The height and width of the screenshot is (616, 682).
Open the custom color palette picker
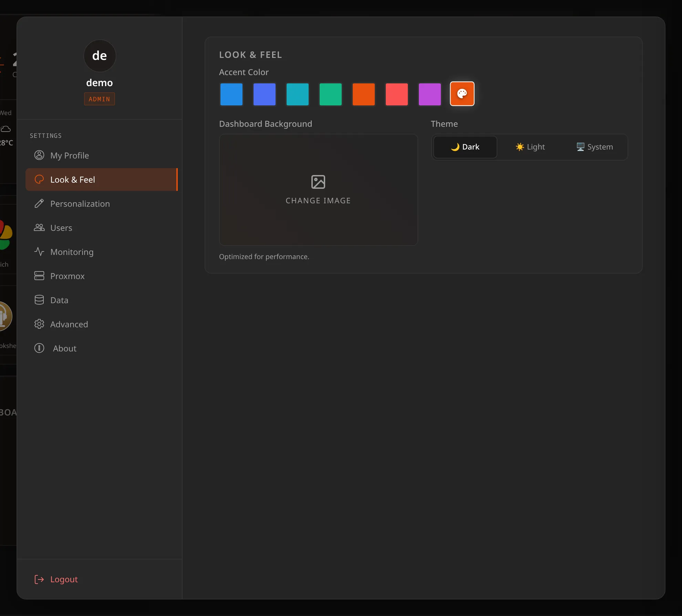[462, 94]
